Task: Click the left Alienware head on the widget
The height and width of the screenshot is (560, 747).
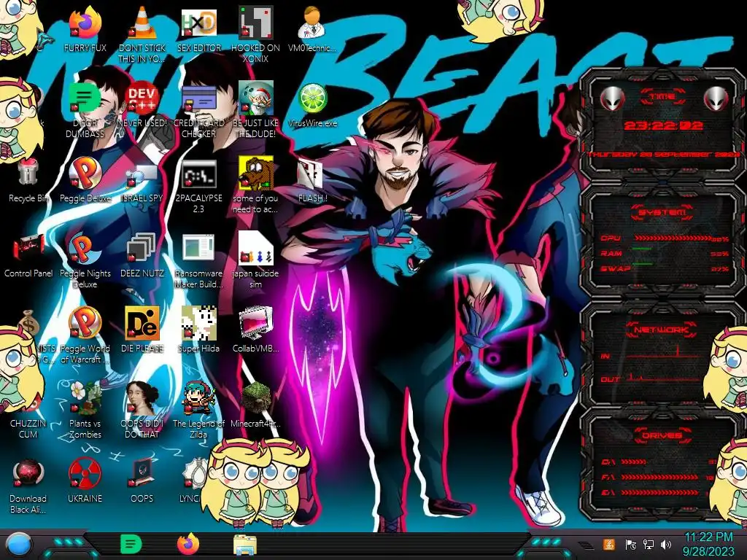Action: (612, 99)
